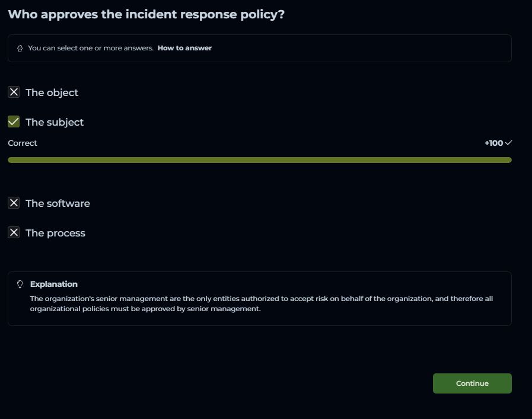Click the green progress bar under Correct

tap(259, 160)
